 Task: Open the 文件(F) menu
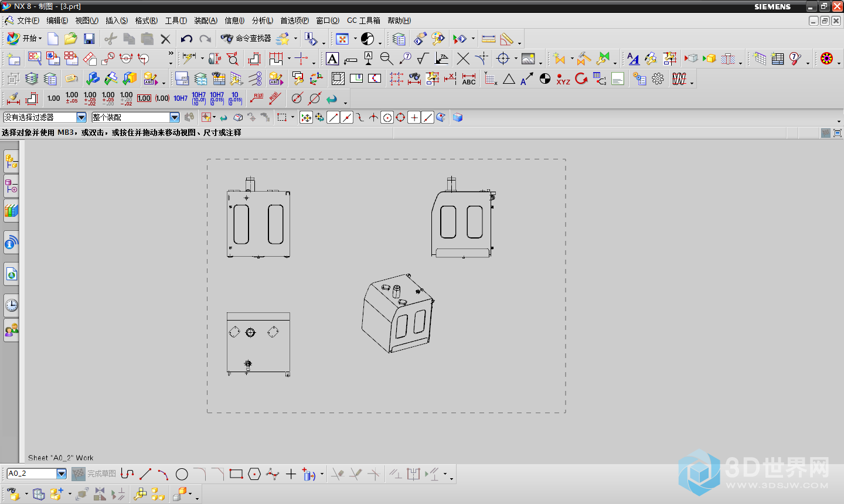[x=28, y=21]
